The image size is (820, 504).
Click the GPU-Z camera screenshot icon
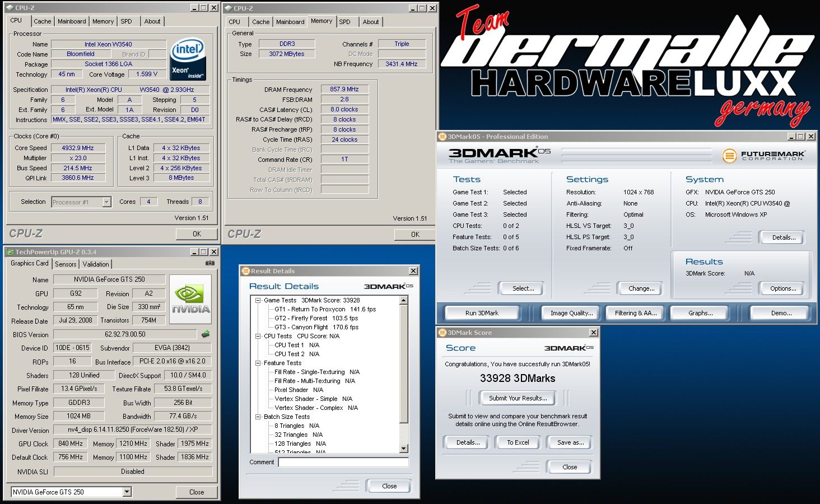coord(209,263)
